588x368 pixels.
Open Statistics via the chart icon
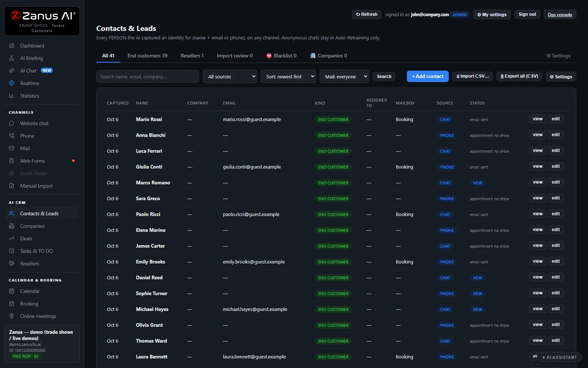tap(11, 96)
